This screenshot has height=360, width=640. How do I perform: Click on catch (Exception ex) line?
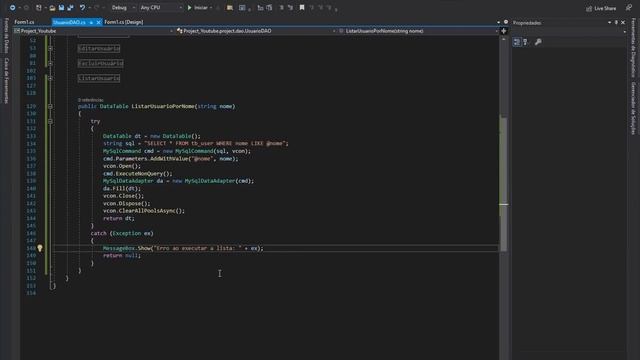point(122,233)
